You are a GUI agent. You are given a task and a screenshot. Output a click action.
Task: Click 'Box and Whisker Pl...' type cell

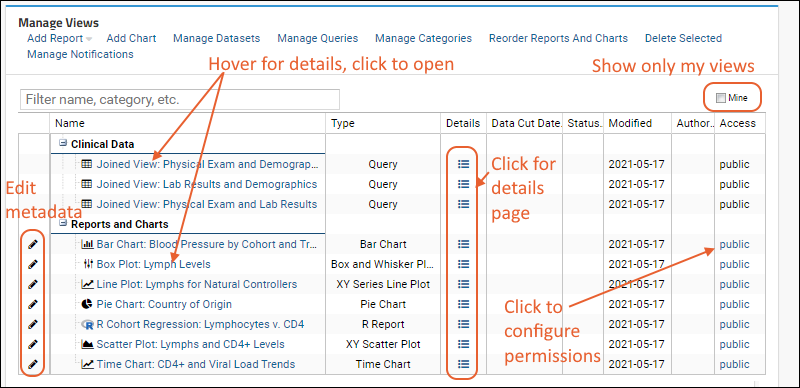pyautogui.click(x=383, y=264)
